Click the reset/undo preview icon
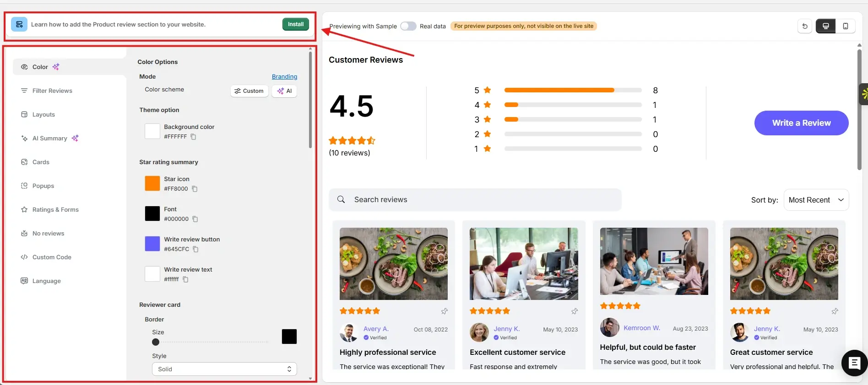 coord(805,26)
